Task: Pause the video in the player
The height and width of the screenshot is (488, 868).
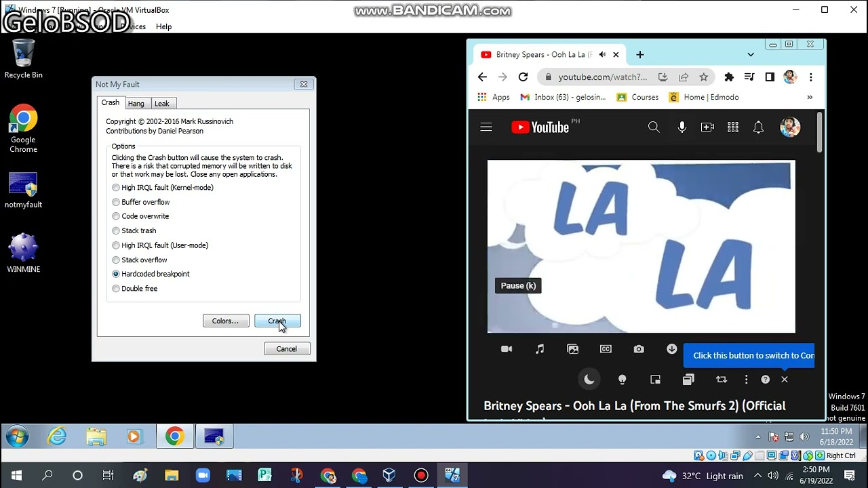Action: click(x=641, y=247)
